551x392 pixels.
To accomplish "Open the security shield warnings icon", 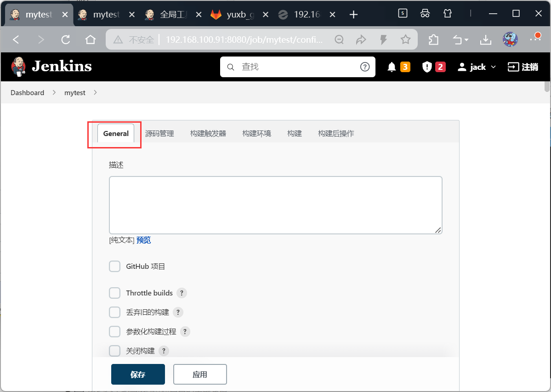I will tap(426, 67).
